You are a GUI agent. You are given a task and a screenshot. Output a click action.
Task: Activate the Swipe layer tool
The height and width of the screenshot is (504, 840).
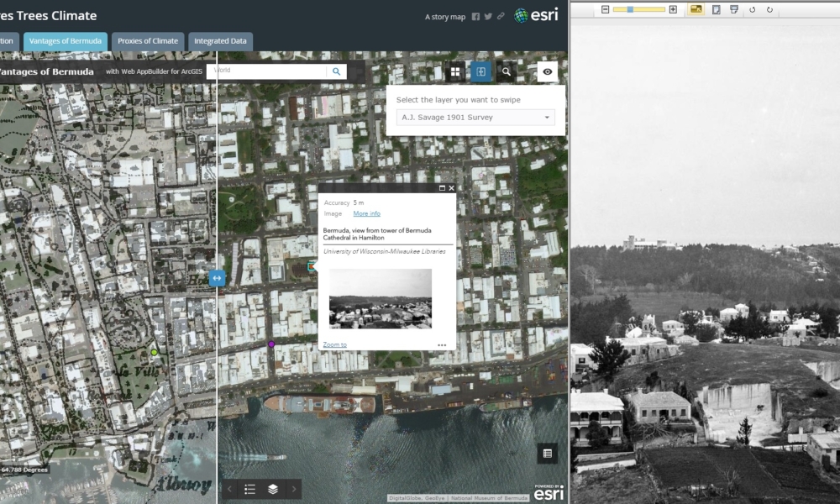[x=481, y=72]
